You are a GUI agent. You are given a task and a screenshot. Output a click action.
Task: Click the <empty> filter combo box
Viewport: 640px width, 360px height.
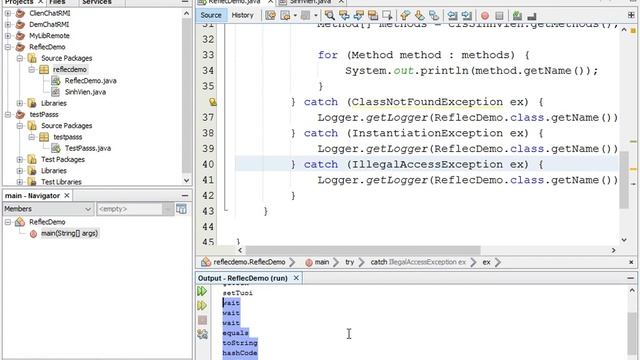(x=135, y=209)
